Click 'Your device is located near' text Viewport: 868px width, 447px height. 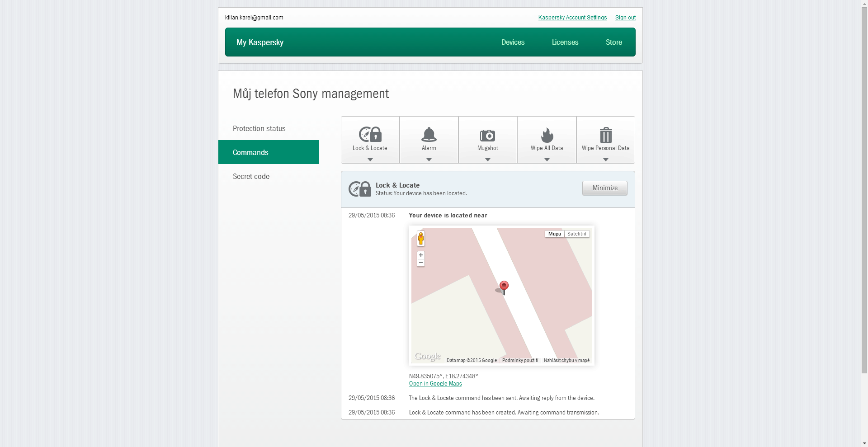[448, 216]
